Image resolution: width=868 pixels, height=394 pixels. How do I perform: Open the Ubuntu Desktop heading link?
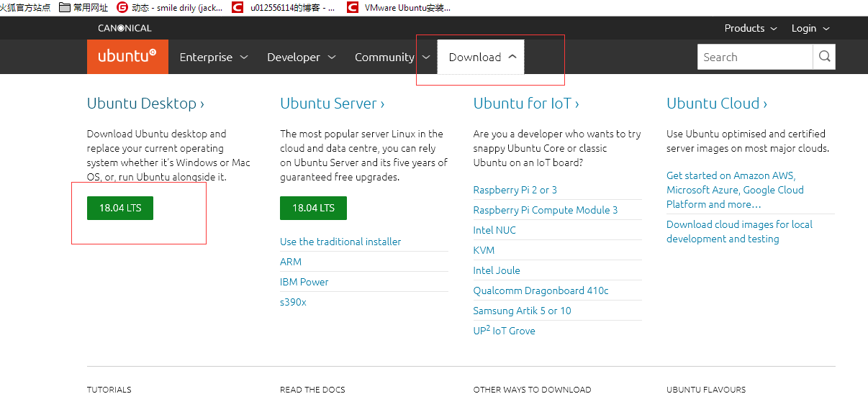click(x=145, y=104)
